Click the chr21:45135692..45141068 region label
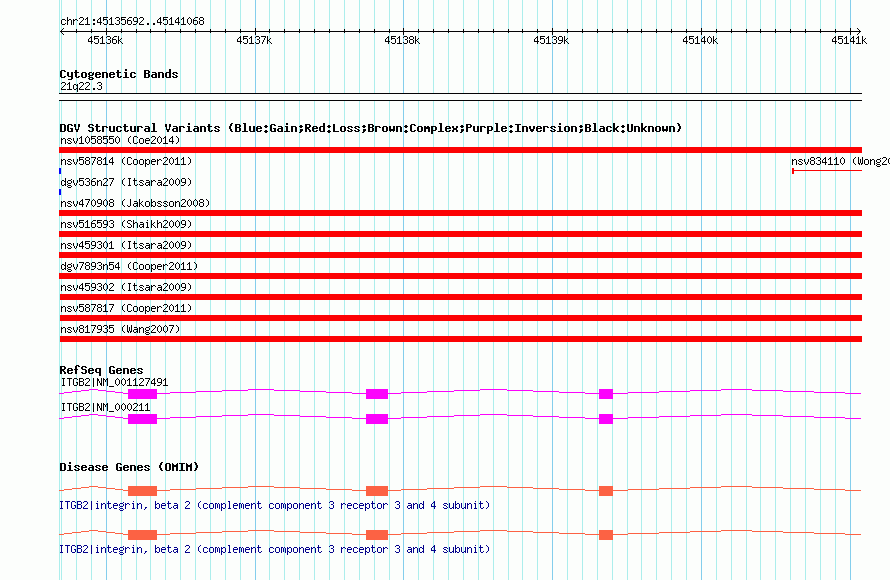The image size is (890, 580). coord(132,21)
